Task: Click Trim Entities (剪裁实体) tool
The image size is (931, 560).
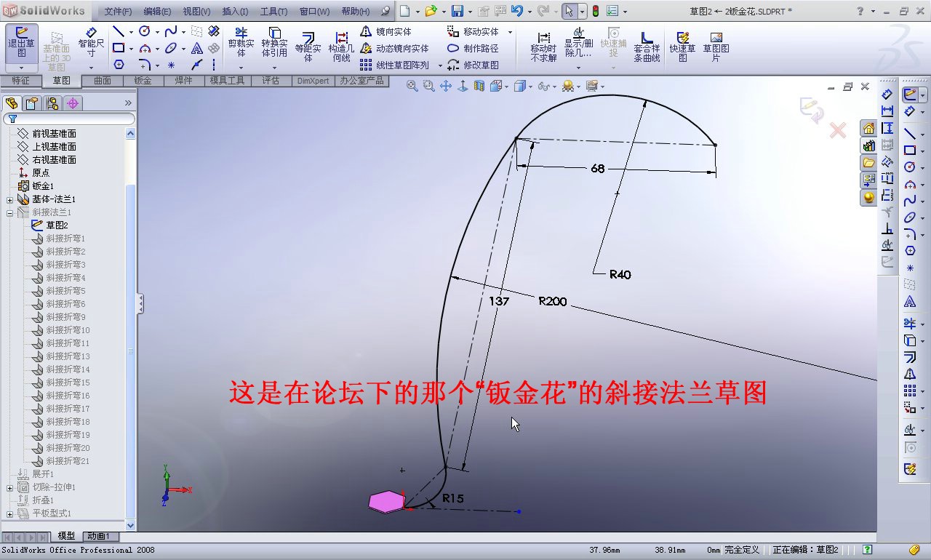Action: pyautogui.click(x=241, y=42)
